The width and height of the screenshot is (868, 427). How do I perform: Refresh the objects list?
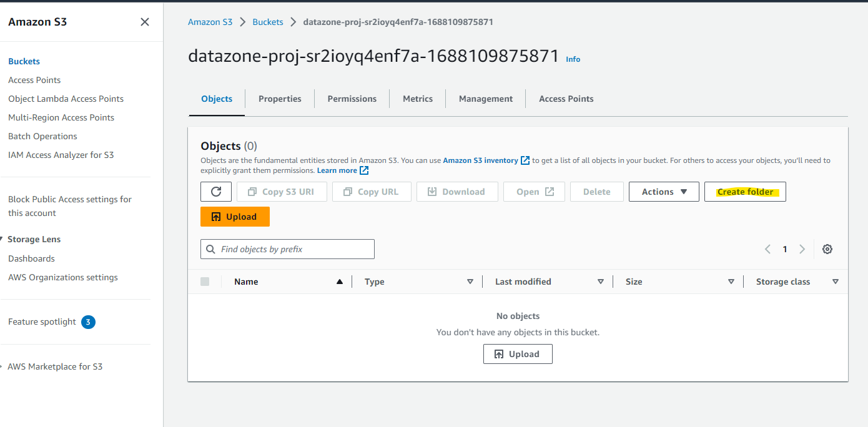216,192
